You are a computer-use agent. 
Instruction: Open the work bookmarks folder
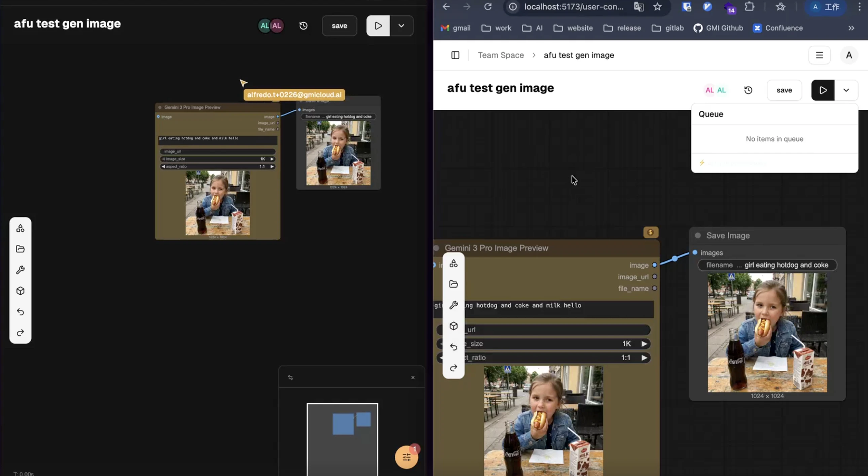496,28
